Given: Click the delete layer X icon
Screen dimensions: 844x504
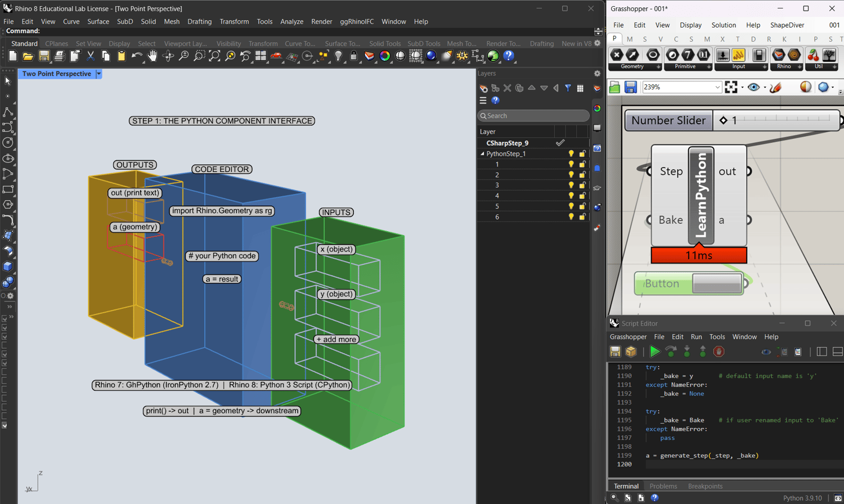Looking at the screenshot, I should [x=507, y=88].
